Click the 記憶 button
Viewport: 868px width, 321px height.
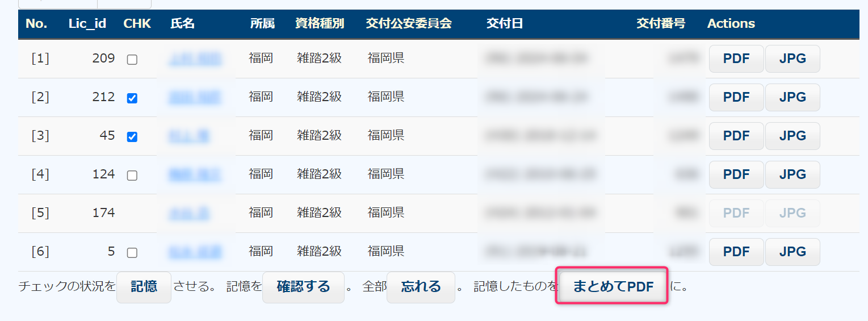(x=144, y=287)
